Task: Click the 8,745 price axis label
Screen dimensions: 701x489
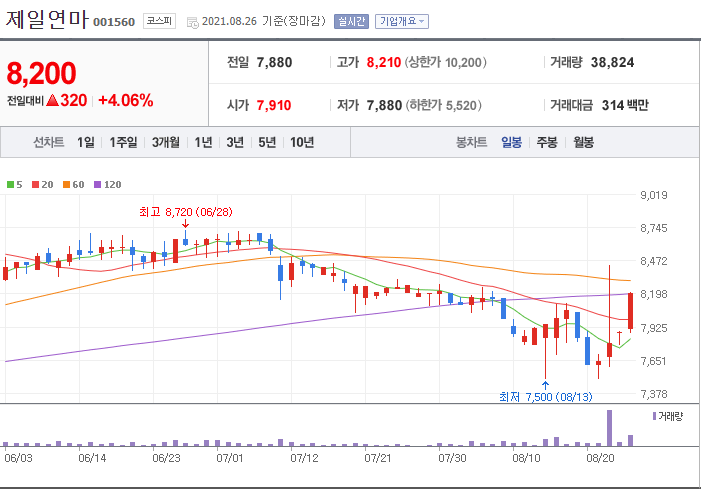Action: pos(654,228)
